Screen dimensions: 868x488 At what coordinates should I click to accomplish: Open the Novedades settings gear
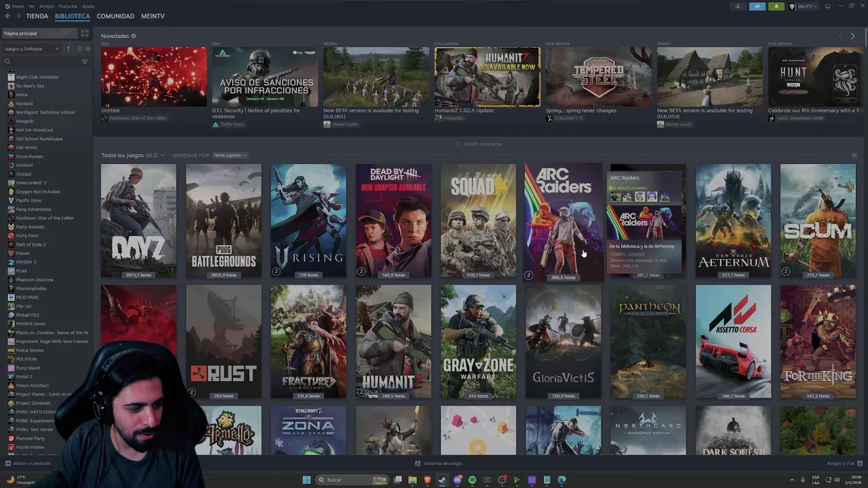click(x=134, y=36)
